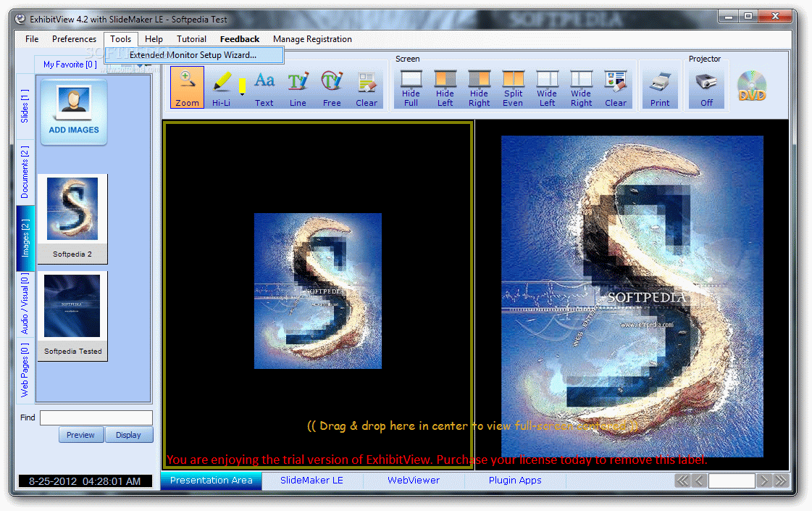This screenshot has height=511, width=812.
Task: Click into the Find input field
Action: [96, 417]
